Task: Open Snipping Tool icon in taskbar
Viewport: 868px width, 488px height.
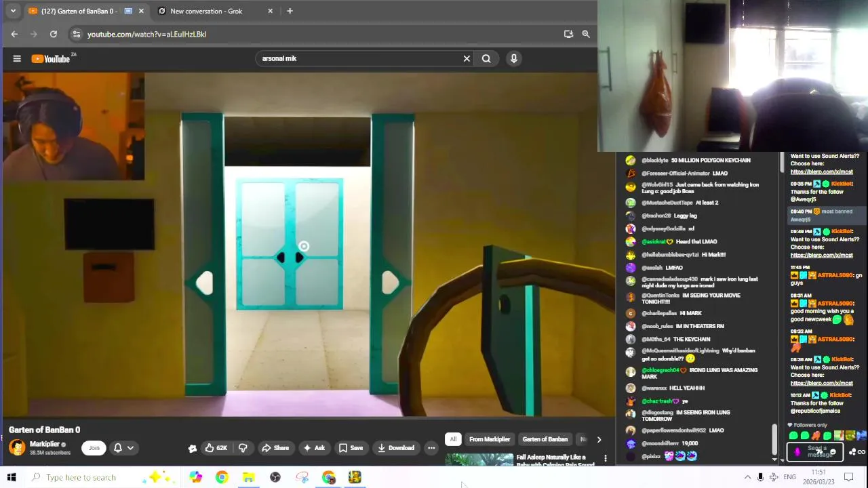Action: (302, 477)
